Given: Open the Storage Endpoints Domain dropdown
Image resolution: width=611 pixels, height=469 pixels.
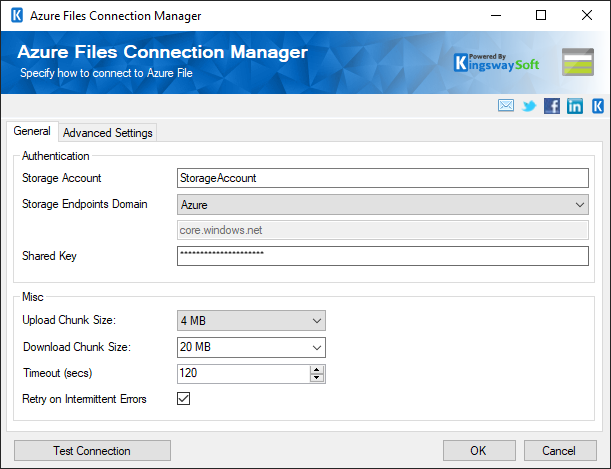Looking at the screenshot, I should [383, 205].
